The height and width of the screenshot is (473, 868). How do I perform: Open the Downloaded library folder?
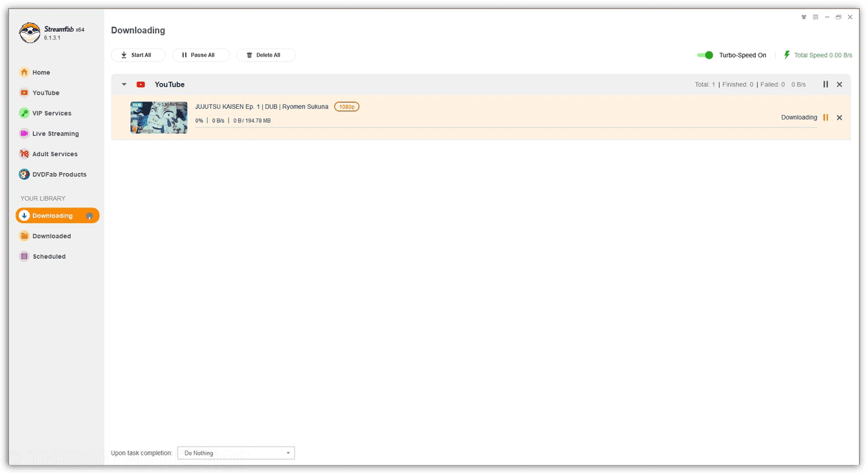(x=45, y=236)
